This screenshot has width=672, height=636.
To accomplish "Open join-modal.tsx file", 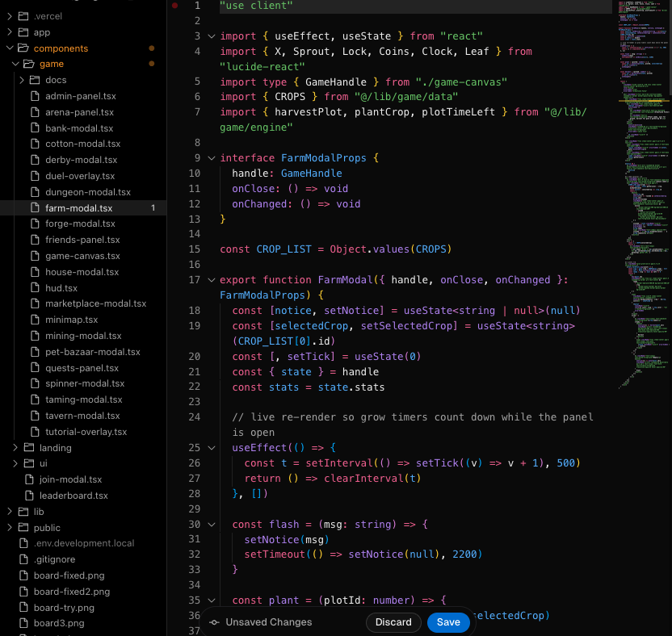I will point(71,479).
